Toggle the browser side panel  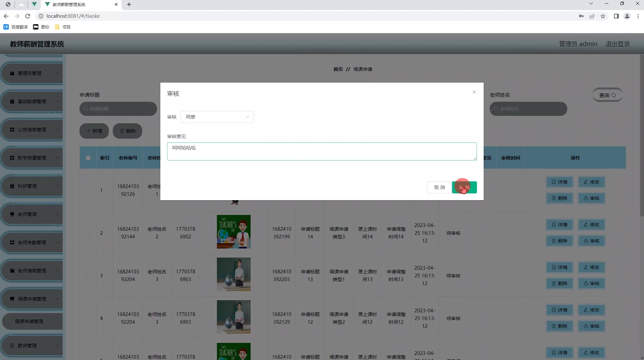[616, 16]
